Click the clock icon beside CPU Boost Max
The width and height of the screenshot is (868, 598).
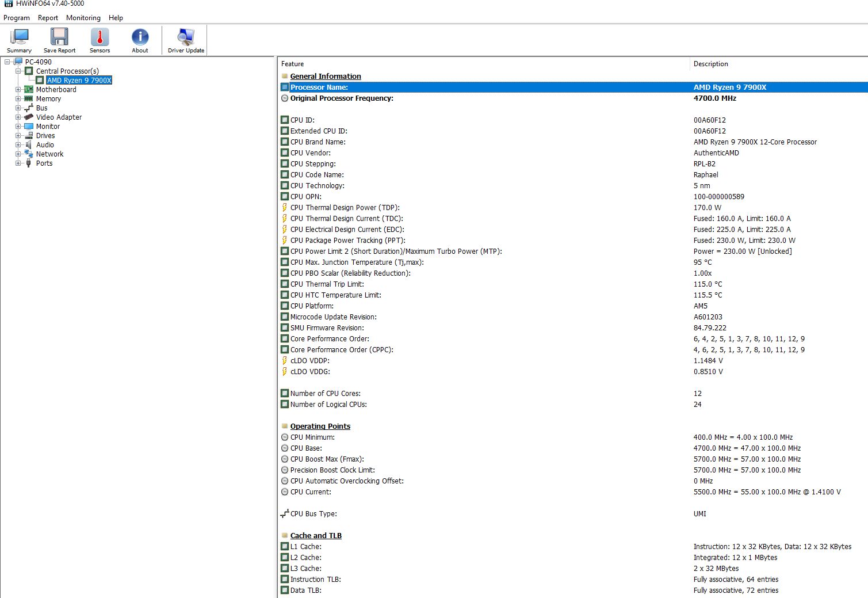285,459
